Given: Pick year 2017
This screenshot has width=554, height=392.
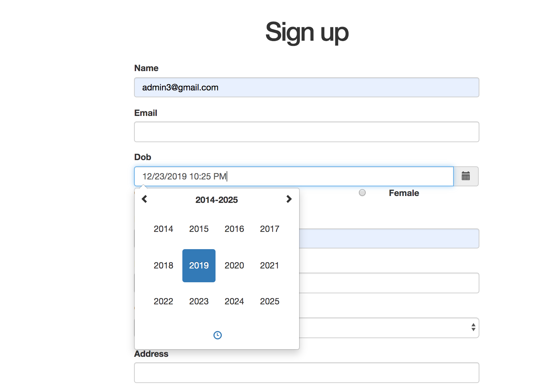Looking at the screenshot, I should point(269,229).
